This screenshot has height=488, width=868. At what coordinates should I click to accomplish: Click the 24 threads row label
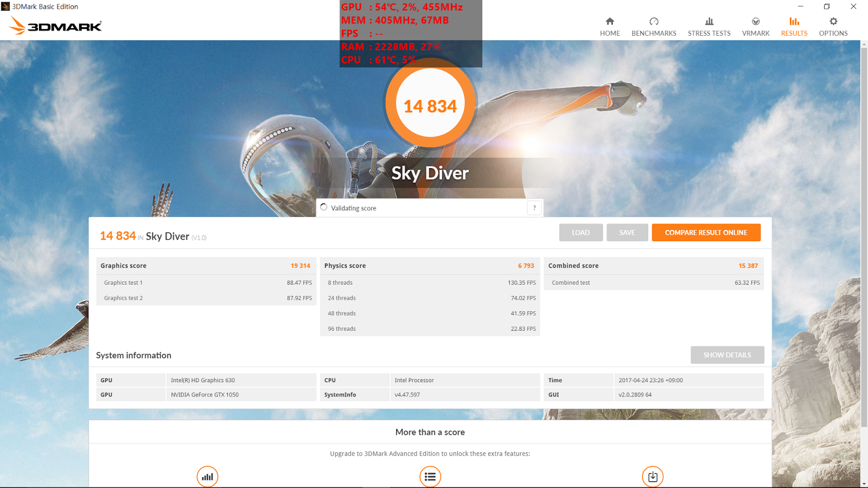pos(342,298)
